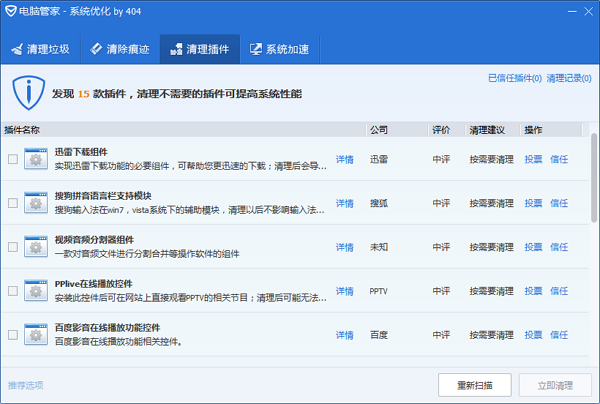The width and height of the screenshot is (600, 404).
Task: Click 信任 for 搜狗拼音语言栏支持模块
Action: pyautogui.click(x=559, y=203)
